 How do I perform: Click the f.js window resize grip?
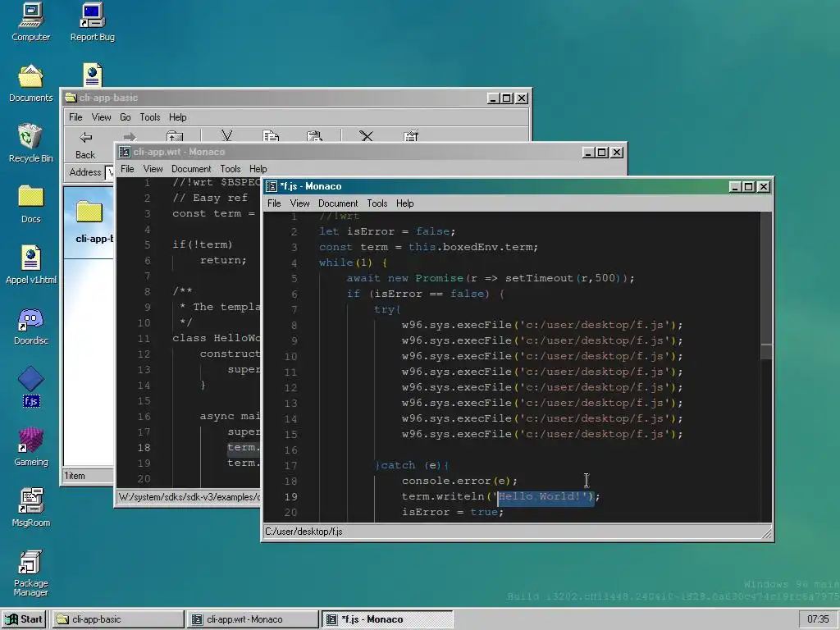tap(767, 533)
